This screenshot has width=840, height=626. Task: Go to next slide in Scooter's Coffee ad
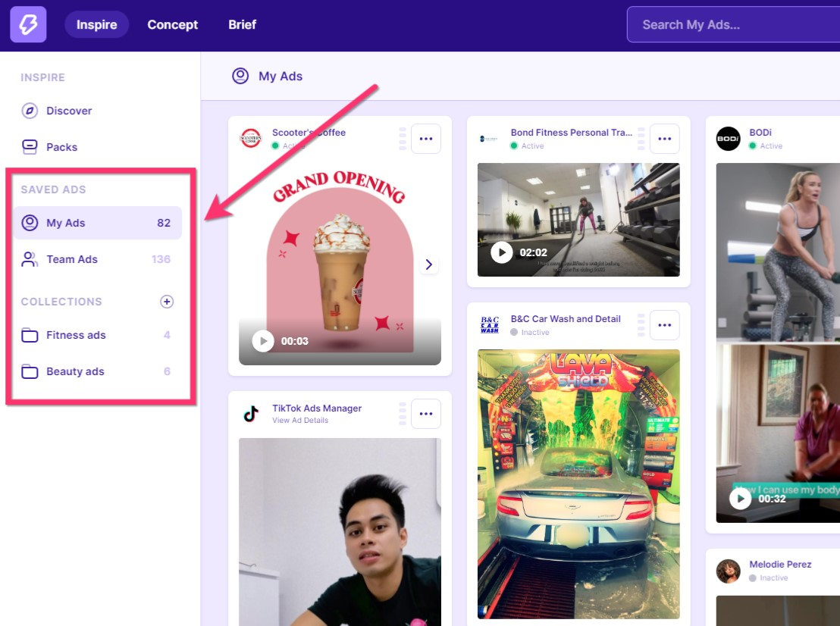428,264
